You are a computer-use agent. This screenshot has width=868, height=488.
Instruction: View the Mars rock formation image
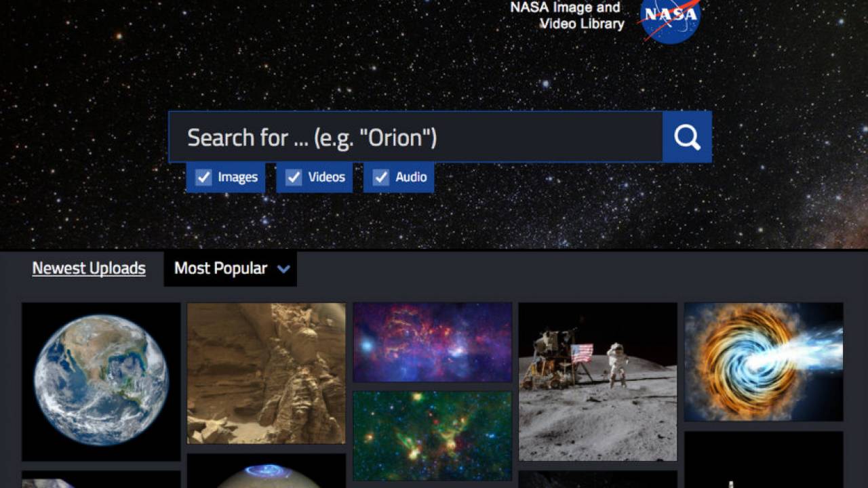[267, 373]
